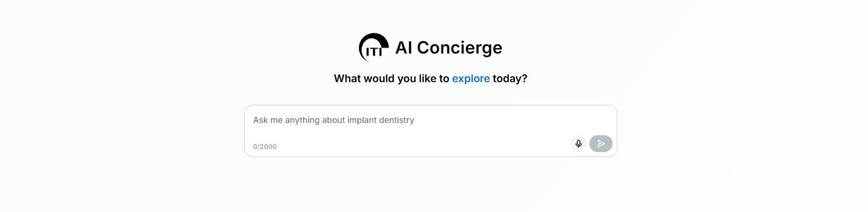The height and width of the screenshot is (212, 868).
Task: Click the word "today?" in the heading
Action: [510, 79]
